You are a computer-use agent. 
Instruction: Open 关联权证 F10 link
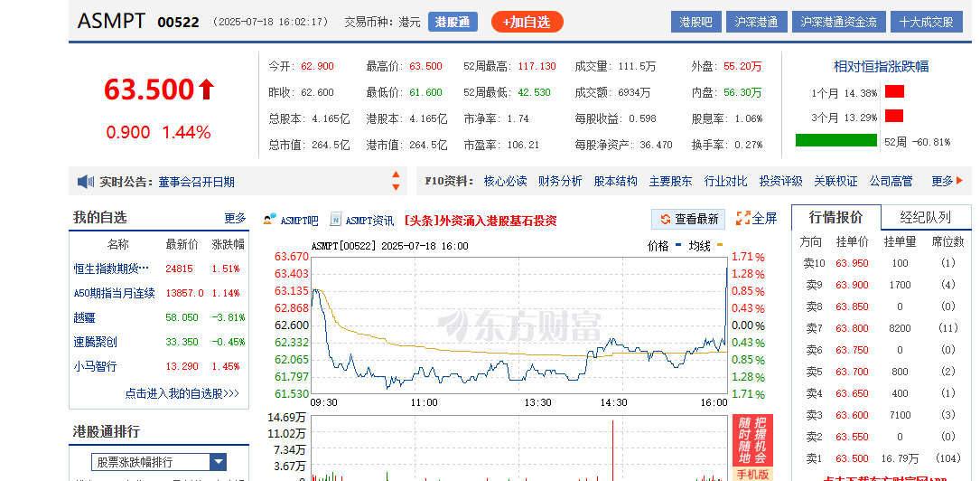click(x=835, y=181)
